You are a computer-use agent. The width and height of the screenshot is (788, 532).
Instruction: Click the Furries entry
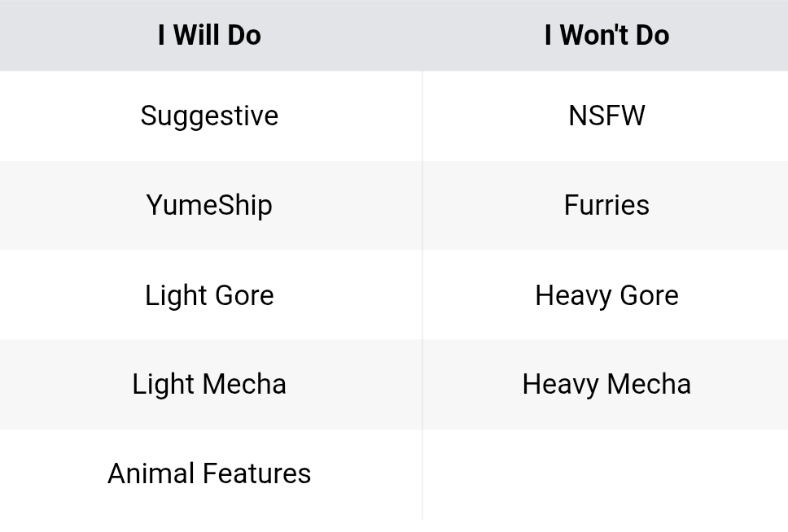click(x=606, y=206)
